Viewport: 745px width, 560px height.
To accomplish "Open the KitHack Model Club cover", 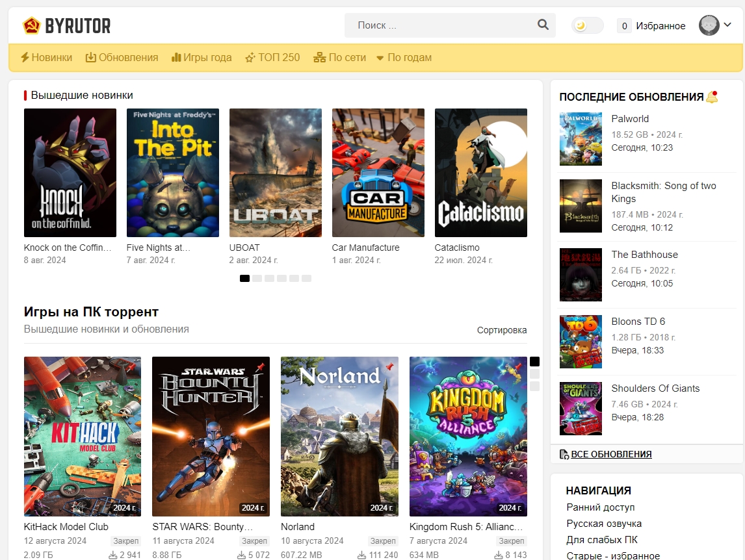I will (82, 436).
